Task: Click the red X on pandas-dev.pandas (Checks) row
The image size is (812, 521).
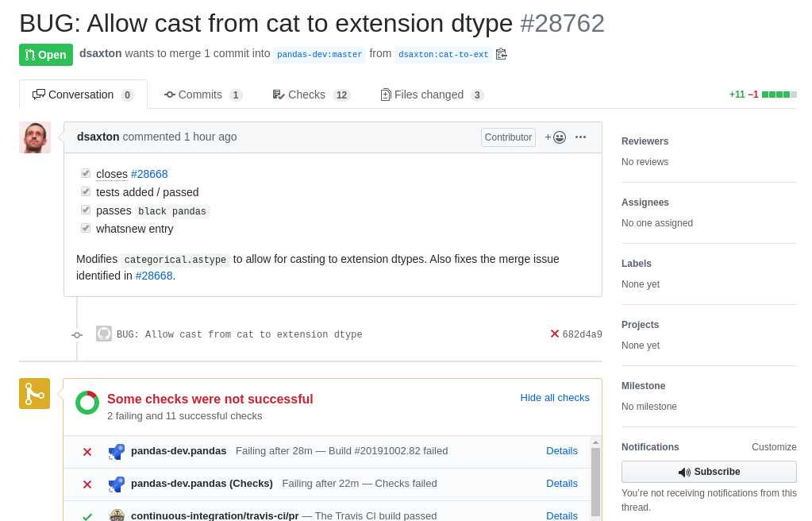Action: 87,484
